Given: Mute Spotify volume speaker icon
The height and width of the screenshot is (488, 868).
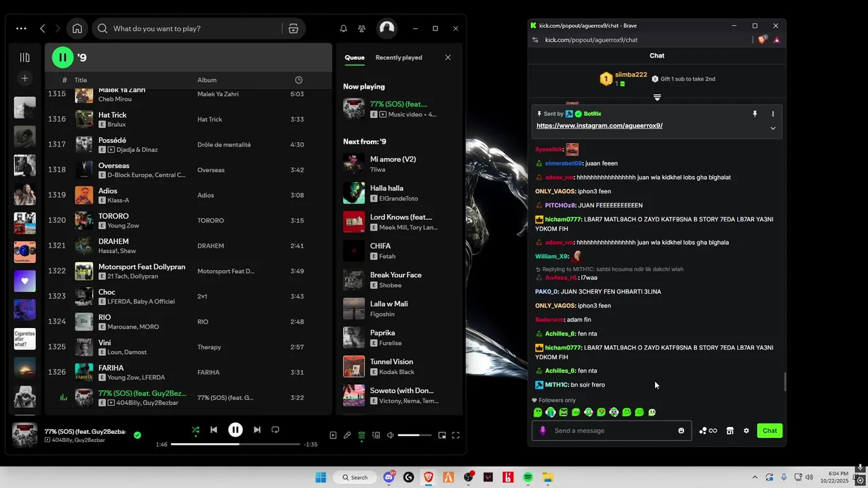Looking at the screenshot, I should [x=390, y=435].
